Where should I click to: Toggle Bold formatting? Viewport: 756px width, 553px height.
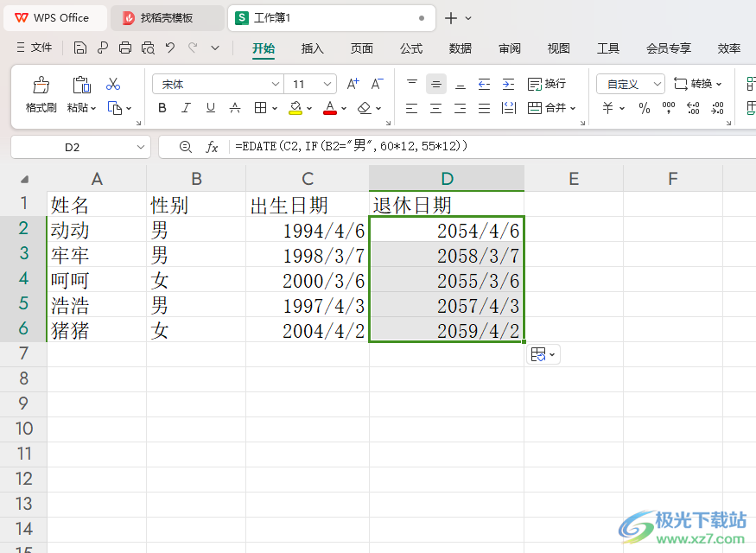point(162,108)
